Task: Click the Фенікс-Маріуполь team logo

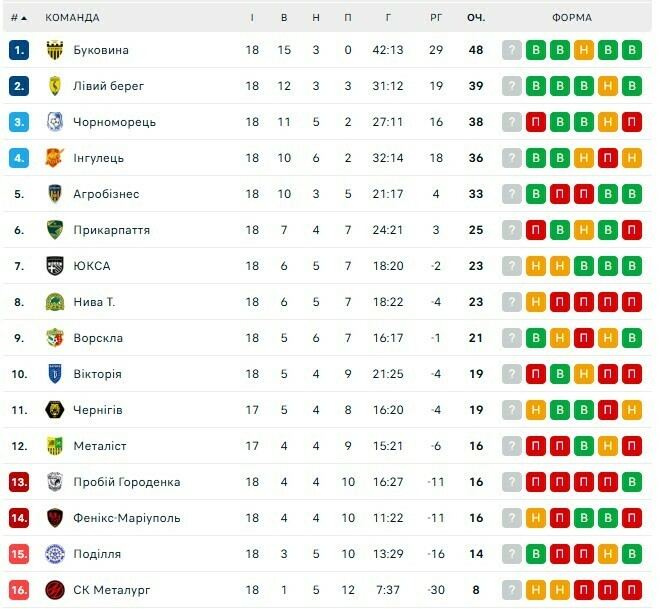Action: pyautogui.click(x=55, y=518)
